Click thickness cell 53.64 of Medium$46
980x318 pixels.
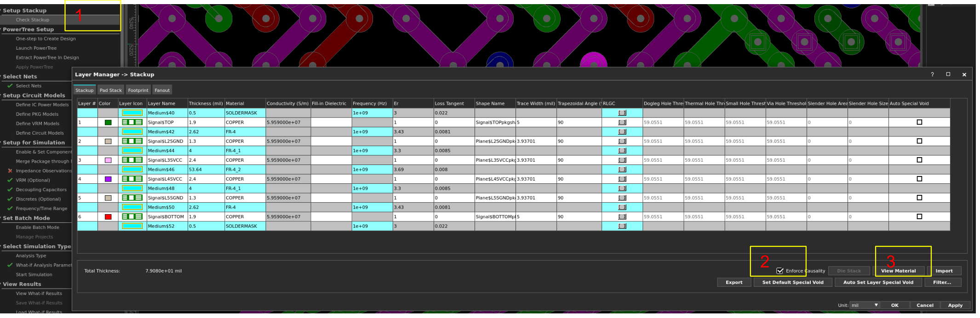[x=206, y=169]
